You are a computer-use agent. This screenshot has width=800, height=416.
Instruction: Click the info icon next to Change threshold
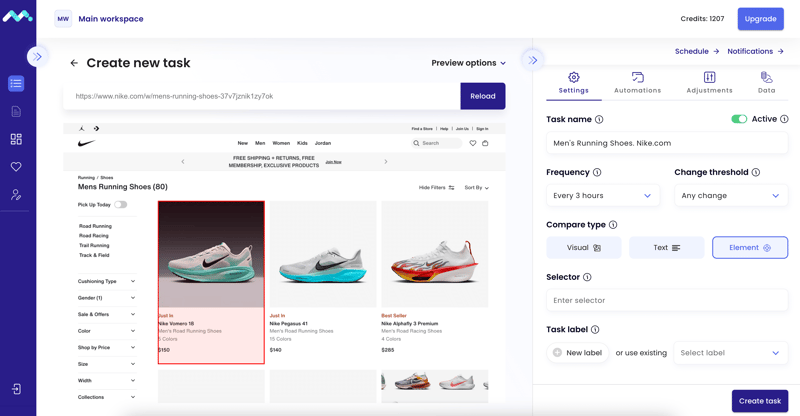[756, 172]
